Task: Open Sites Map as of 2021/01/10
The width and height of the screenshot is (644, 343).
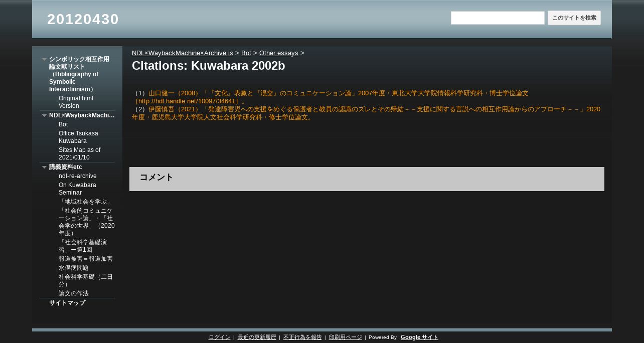Action: click(x=79, y=153)
